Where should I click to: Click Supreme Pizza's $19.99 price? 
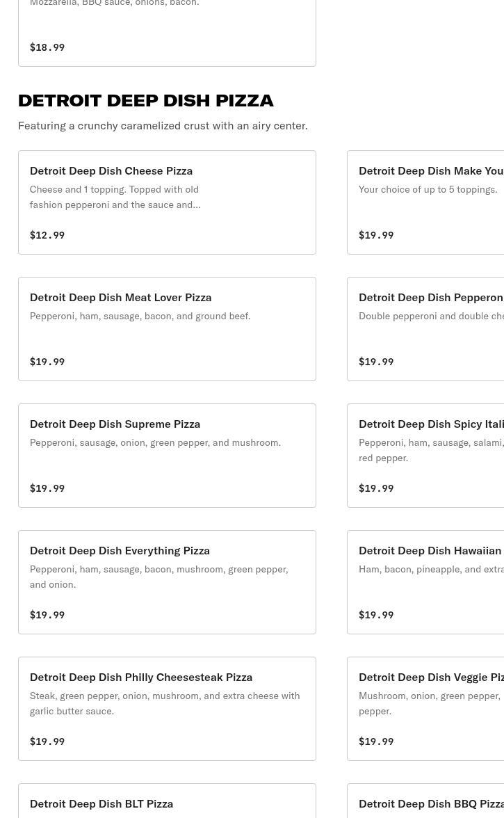[x=47, y=488]
